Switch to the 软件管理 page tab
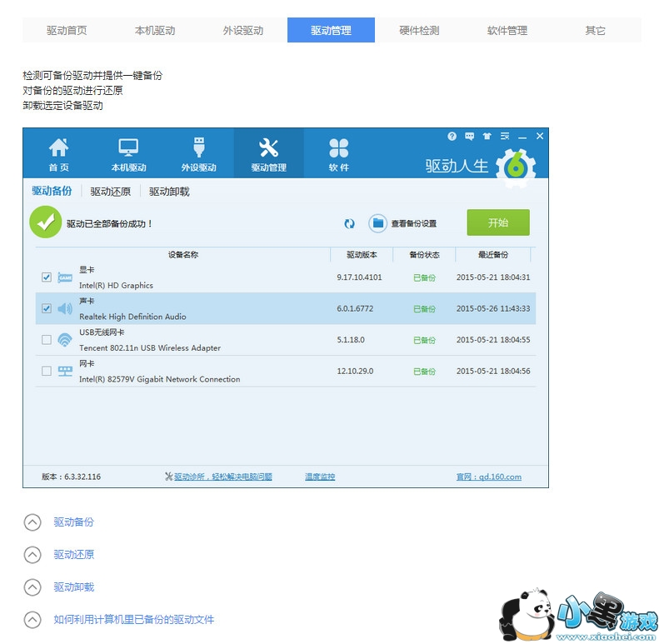The width and height of the screenshot is (659, 644). pyautogui.click(x=507, y=30)
